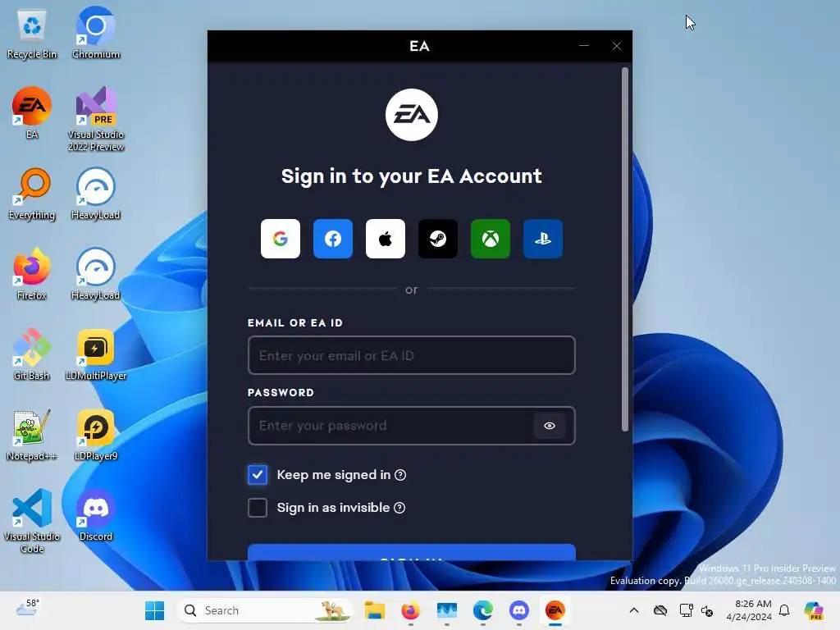Screen dimensions: 840x630
Task: Uncheck Keep me signed in checkbox
Action: pyautogui.click(x=258, y=475)
